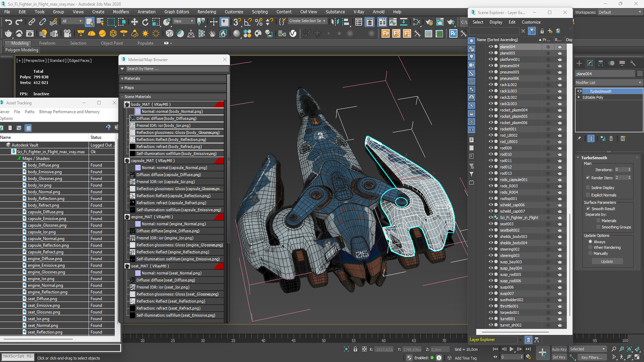This screenshot has width=644, height=362.
Task: Toggle Percent Snap icon
Action: click(259, 22)
